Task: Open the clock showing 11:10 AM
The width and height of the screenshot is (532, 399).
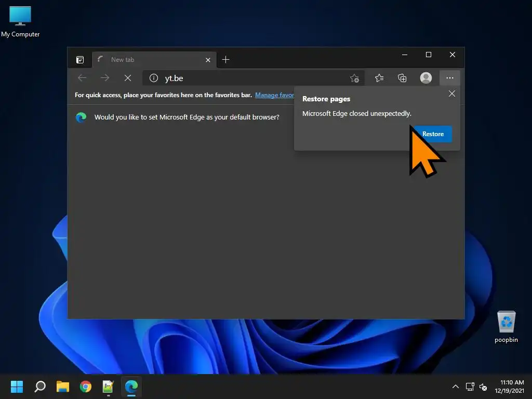Action: tap(509, 387)
